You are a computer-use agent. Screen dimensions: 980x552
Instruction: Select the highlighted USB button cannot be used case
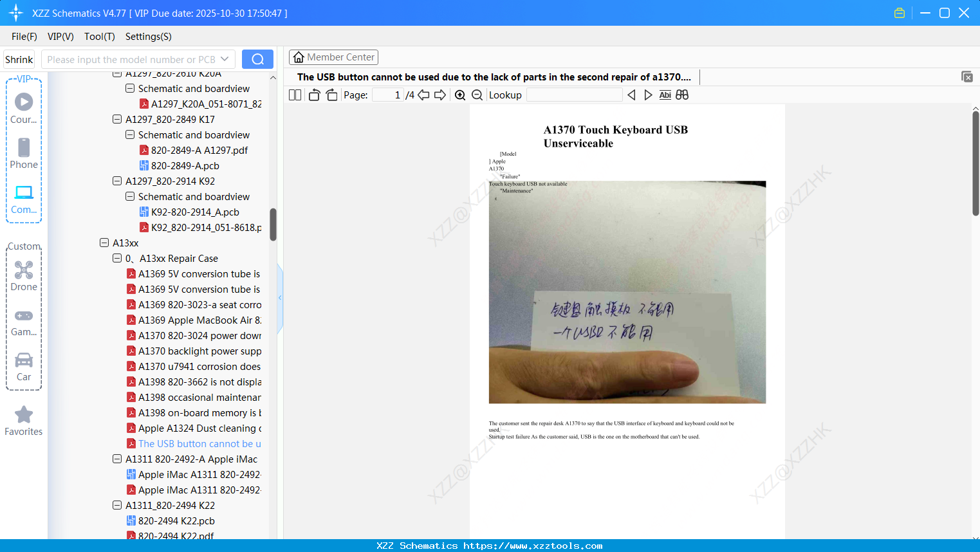(x=194, y=443)
